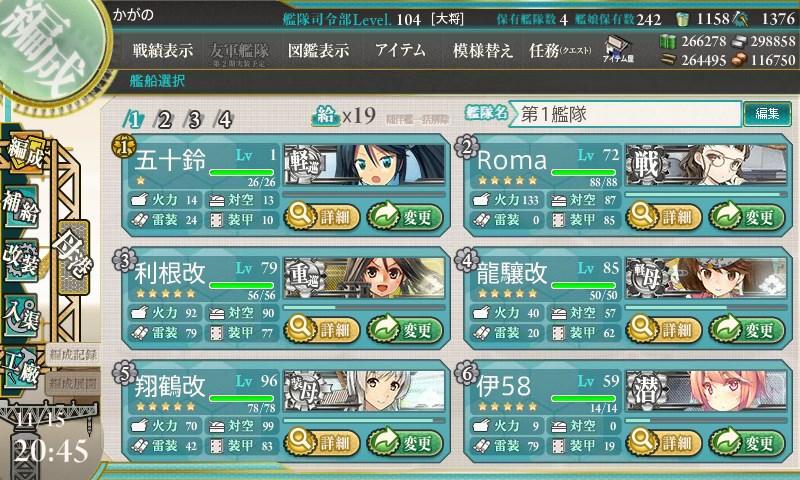Open the 入渠 docking side menu icon

click(21, 315)
